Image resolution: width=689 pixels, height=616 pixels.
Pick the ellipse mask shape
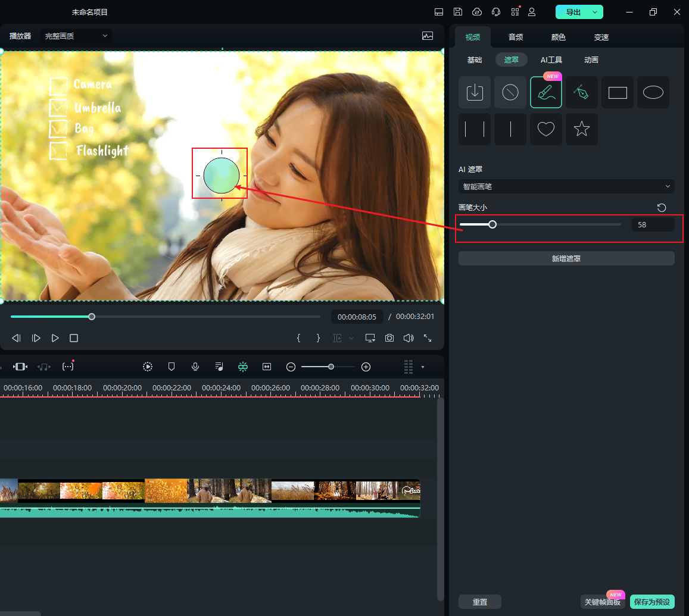pyautogui.click(x=653, y=92)
